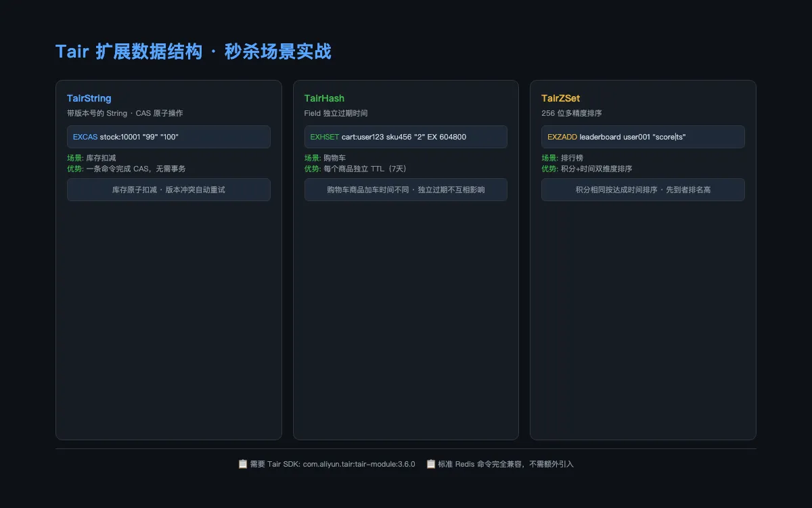
Task: Select the TairHash card heading
Action: [324, 99]
